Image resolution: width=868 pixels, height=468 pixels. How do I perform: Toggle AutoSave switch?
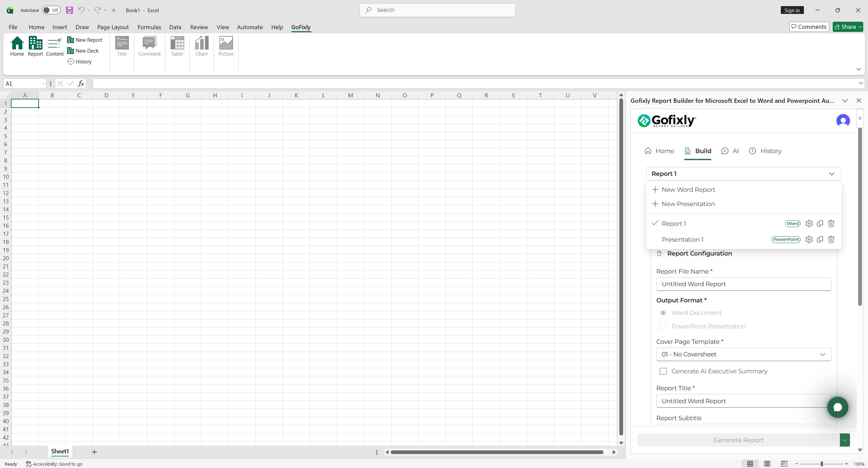click(51, 10)
